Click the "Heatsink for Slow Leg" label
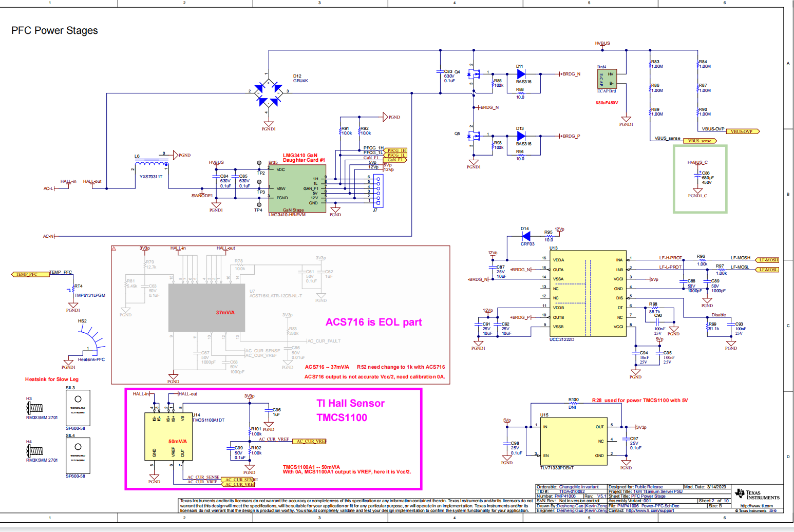The image size is (794, 532). pyautogui.click(x=52, y=379)
